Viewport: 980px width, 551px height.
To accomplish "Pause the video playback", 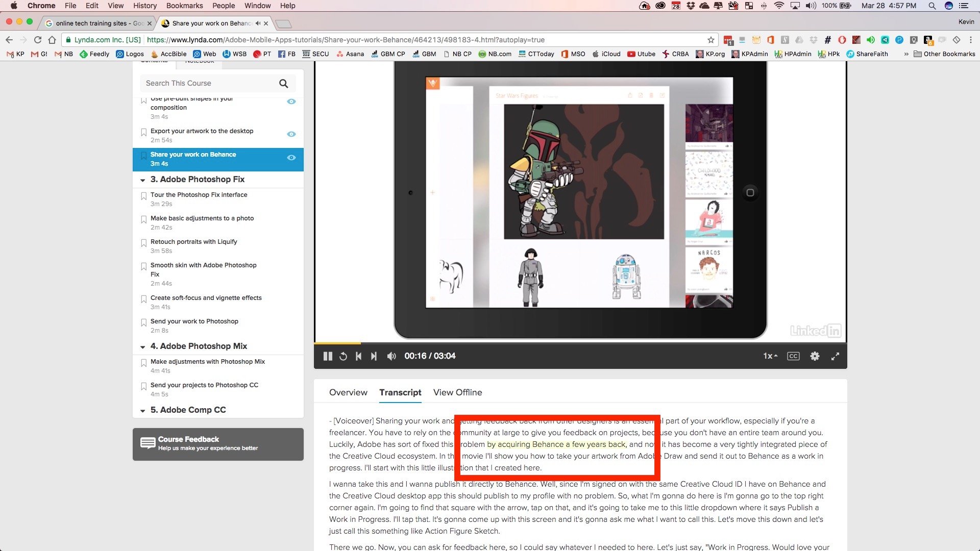I will (328, 356).
